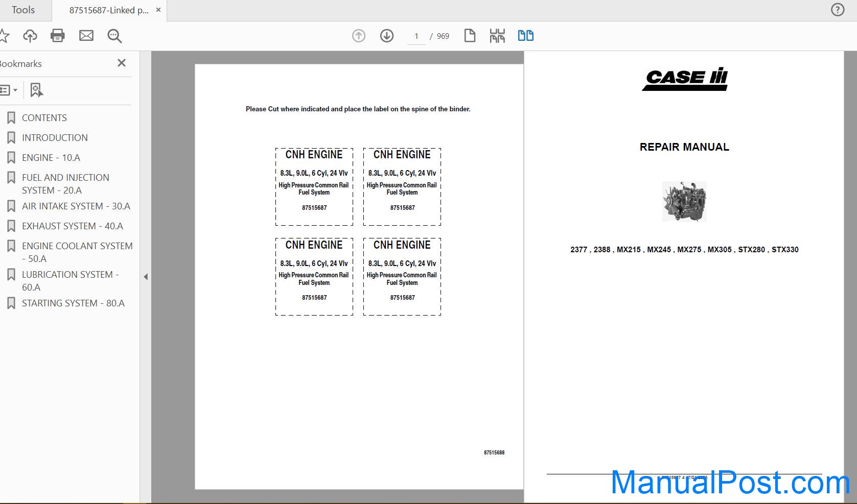Open LUBRICATION SYSTEM - 60.A bookmark
The height and width of the screenshot is (504, 857).
point(71,281)
